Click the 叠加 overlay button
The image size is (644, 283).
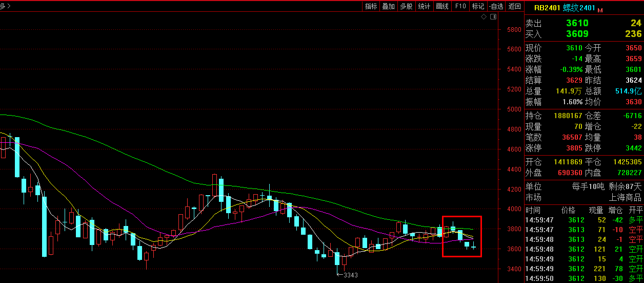[x=388, y=6]
